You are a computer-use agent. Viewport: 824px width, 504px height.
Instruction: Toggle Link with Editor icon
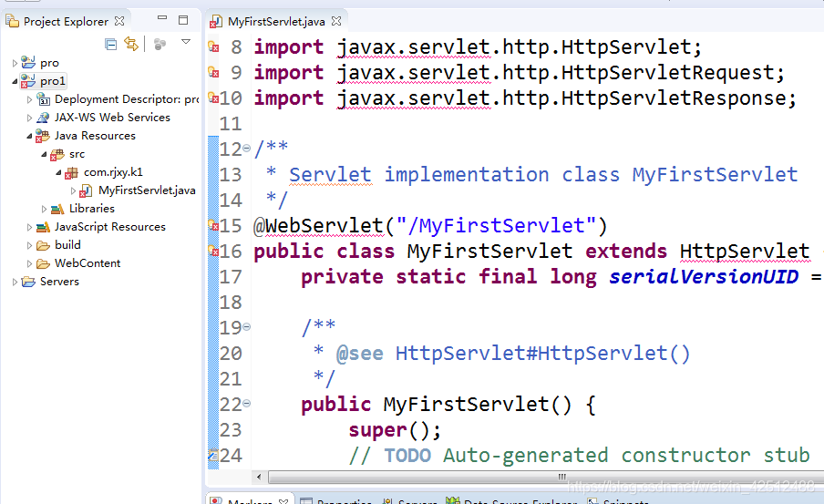click(x=131, y=43)
